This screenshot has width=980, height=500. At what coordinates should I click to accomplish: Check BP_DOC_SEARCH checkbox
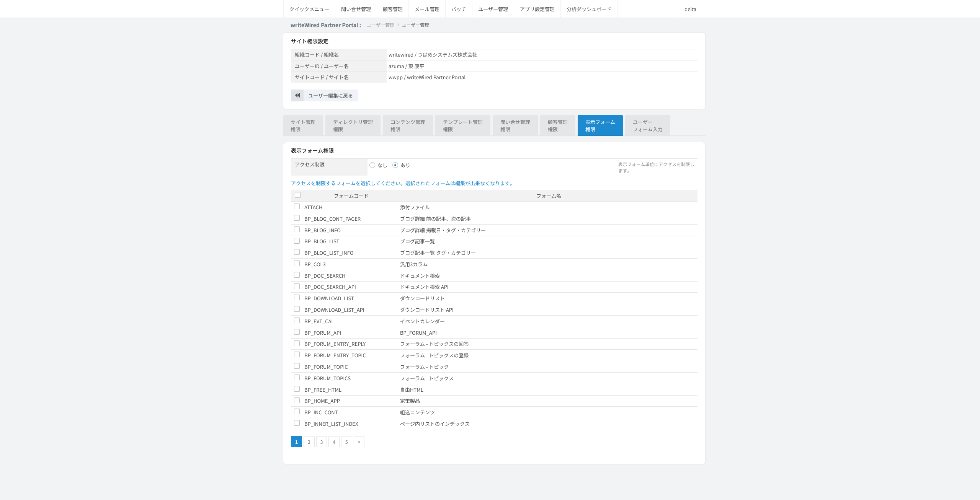[297, 275]
